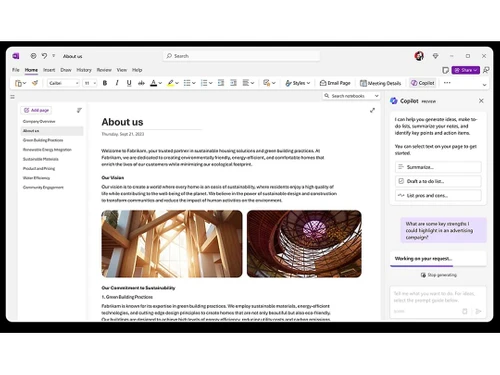Toggle underline formatting

[129, 83]
